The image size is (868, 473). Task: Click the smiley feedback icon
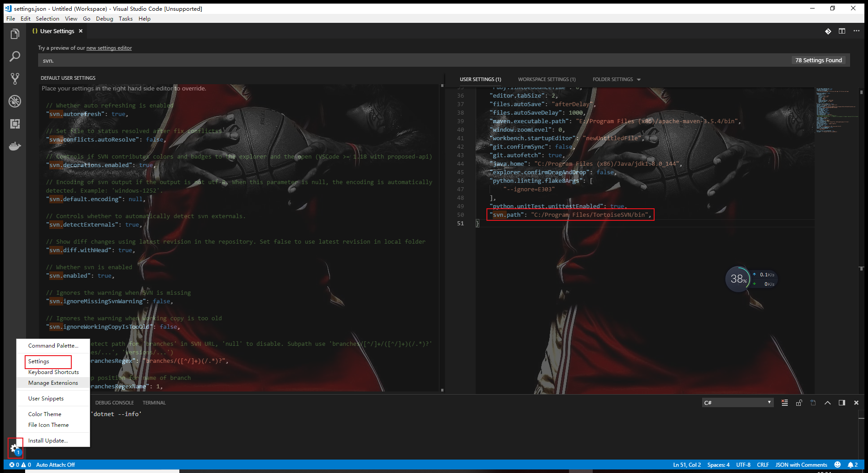coord(838,464)
